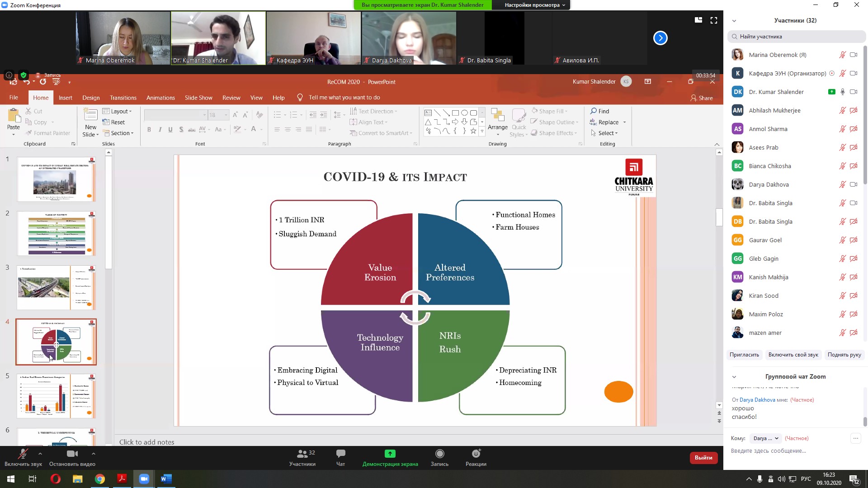Enter full screen mode in Zoom
Viewport: 868px width, 488px height.
[714, 20]
